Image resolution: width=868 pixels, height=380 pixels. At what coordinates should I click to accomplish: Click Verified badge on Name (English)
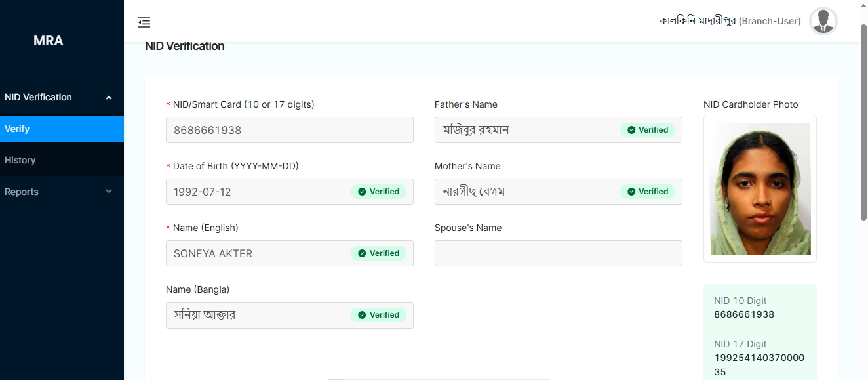[x=378, y=253]
